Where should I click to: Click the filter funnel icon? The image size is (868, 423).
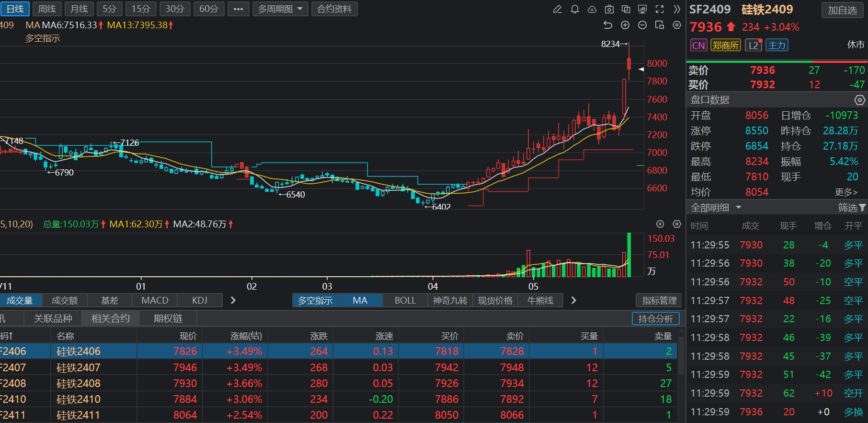click(862, 208)
